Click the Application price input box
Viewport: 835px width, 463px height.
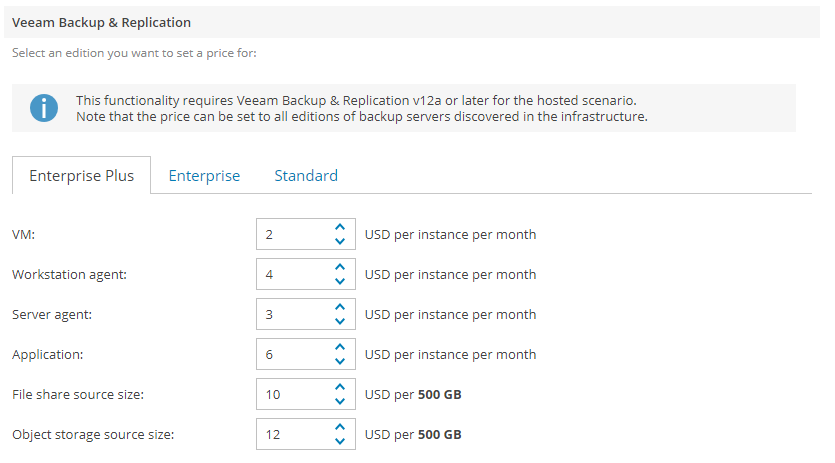click(x=292, y=355)
